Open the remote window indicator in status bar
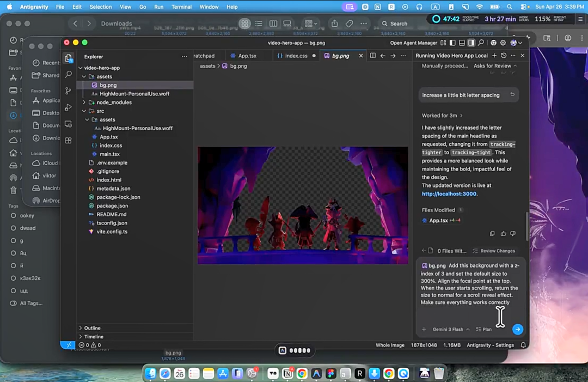Viewport: 588px width, 382px height. pos(68,345)
